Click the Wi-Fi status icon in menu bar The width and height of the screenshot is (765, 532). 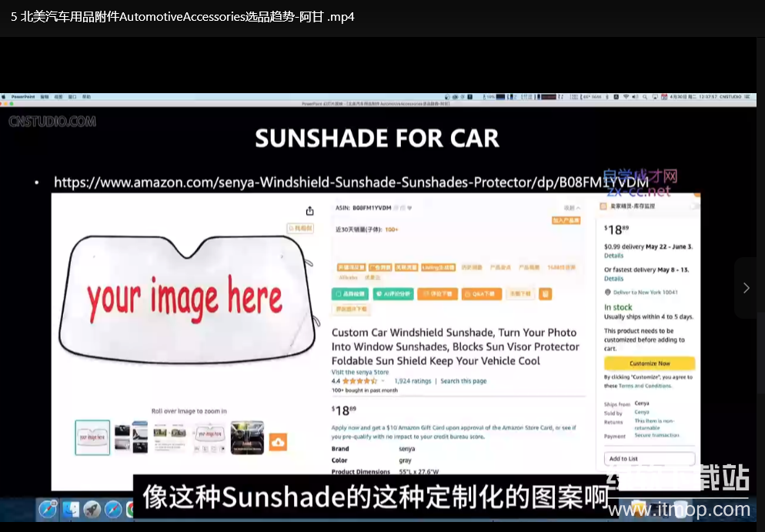click(x=626, y=97)
